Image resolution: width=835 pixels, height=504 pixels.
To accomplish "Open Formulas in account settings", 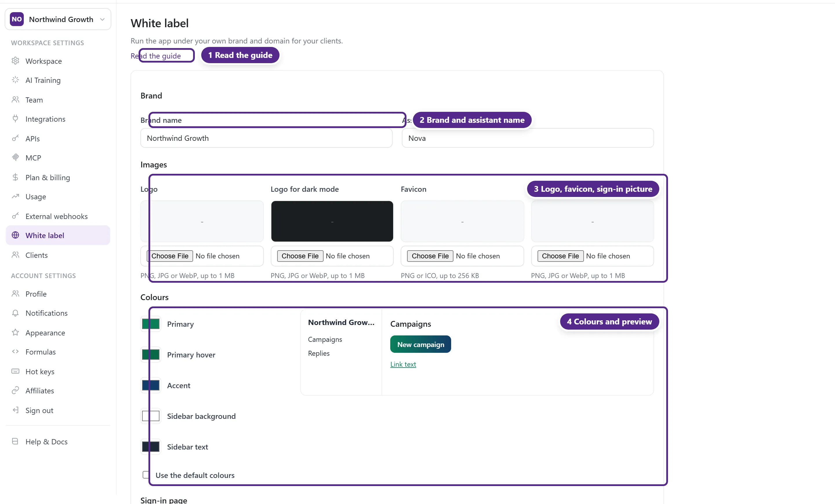I will [x=58, y=352].
